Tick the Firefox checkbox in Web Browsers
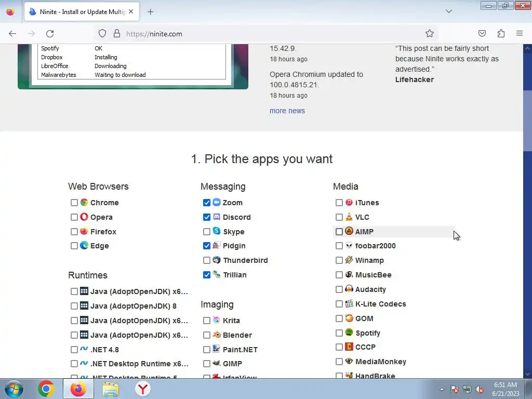The height and width of the screenshot is (399, 532). (x=74, y=232)
